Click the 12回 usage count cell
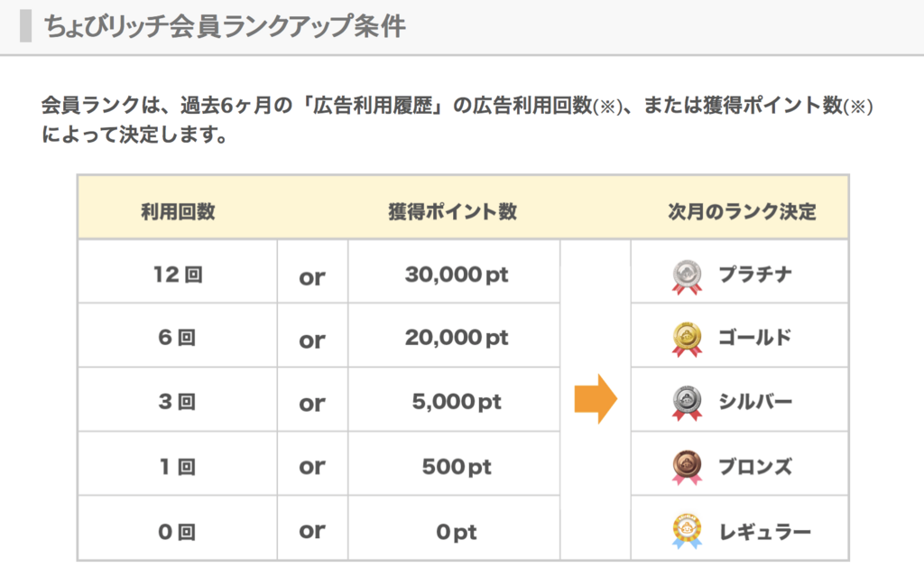The image size is (924, 577). [x=178, y=275]
